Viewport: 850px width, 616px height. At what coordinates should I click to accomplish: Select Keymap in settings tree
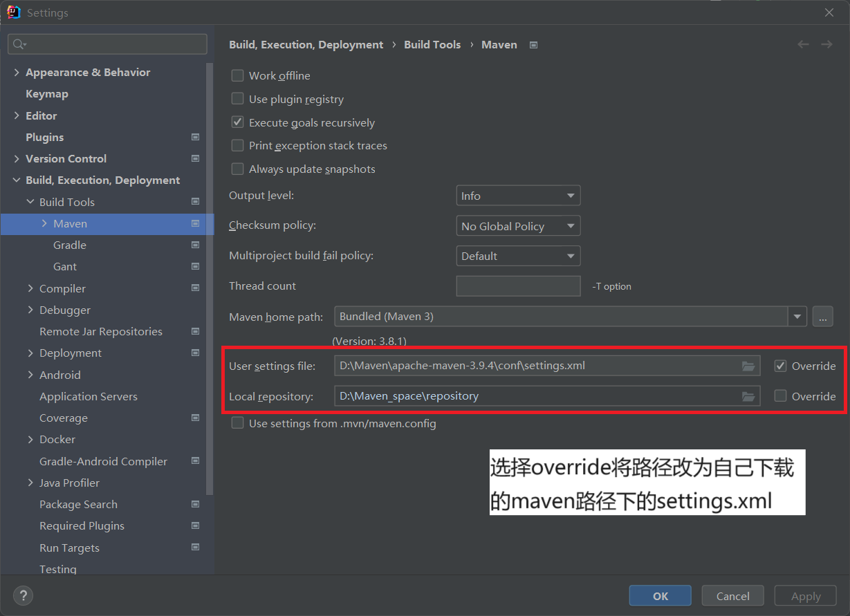click(x=47, y=93)
